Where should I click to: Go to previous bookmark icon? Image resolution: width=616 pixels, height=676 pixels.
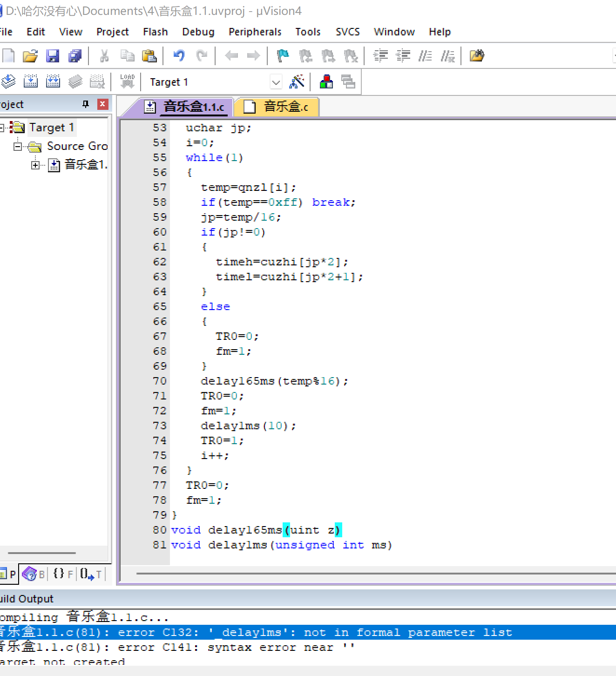pos(305,56)
